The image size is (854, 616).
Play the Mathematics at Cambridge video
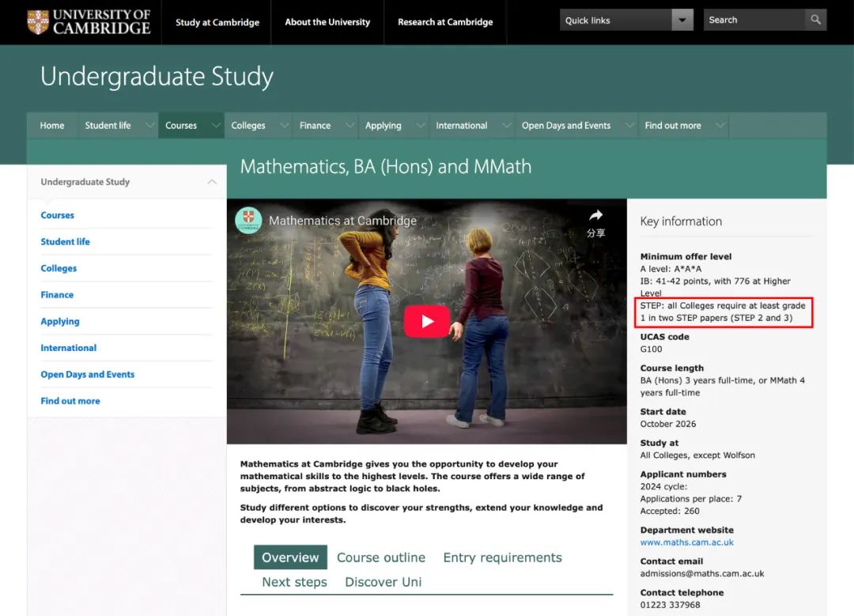click(x=426, y=321)
